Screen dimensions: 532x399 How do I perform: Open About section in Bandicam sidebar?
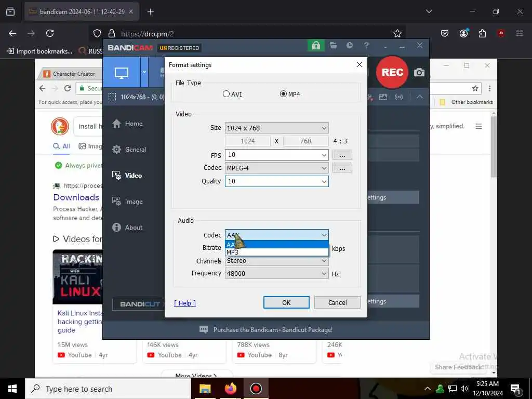(127, 228)
